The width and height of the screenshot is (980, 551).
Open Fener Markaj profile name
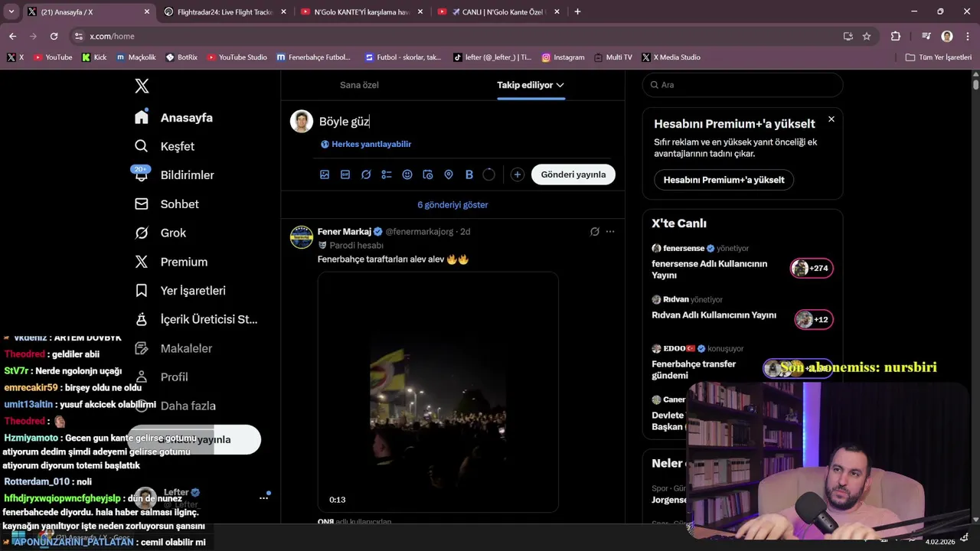click(345, 231)
